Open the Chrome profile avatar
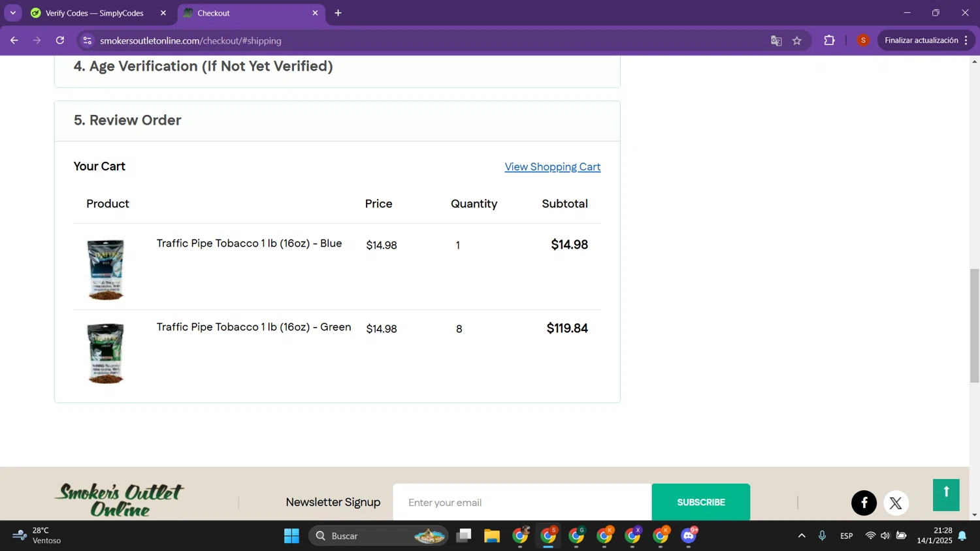 tap(863, 40)
